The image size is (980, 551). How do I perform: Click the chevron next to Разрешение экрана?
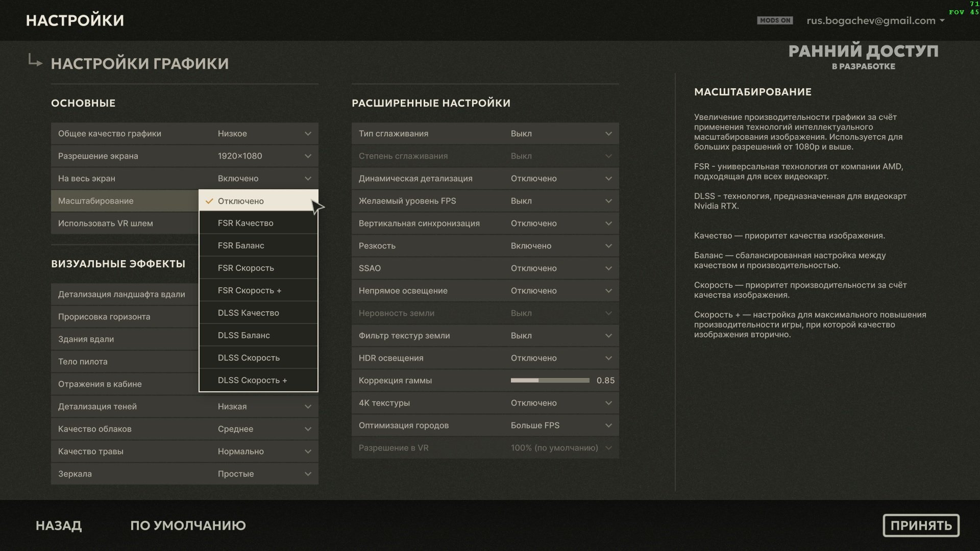308,156
